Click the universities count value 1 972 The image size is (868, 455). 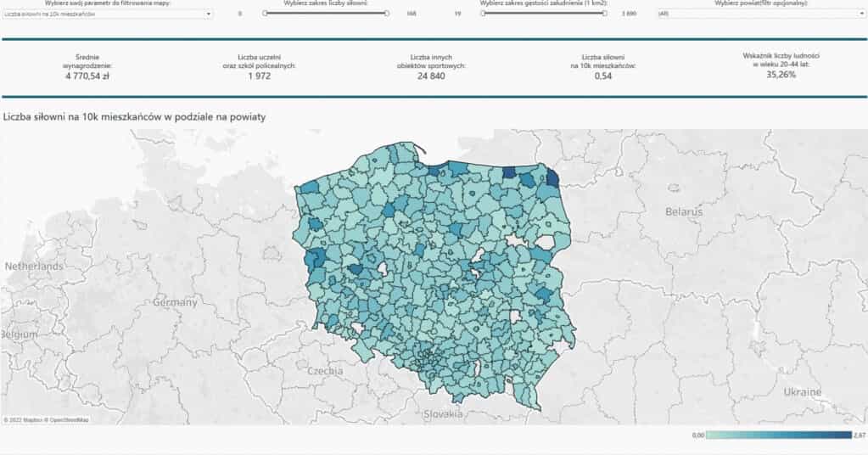[x=259, y=76]
